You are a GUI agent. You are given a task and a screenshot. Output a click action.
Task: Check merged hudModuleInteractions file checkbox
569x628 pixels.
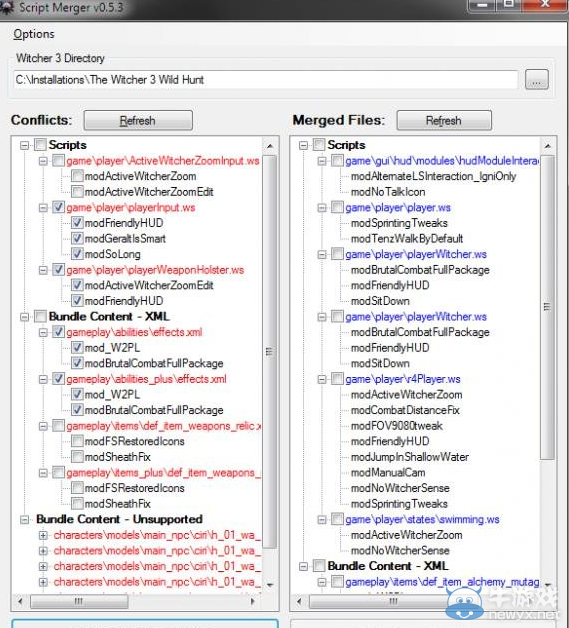point(337,161)
